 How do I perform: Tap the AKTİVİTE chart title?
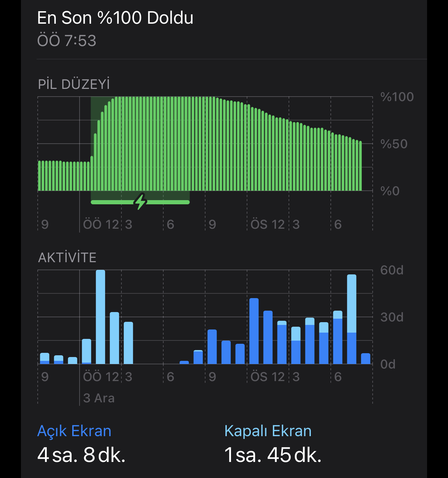pos(67,258)
